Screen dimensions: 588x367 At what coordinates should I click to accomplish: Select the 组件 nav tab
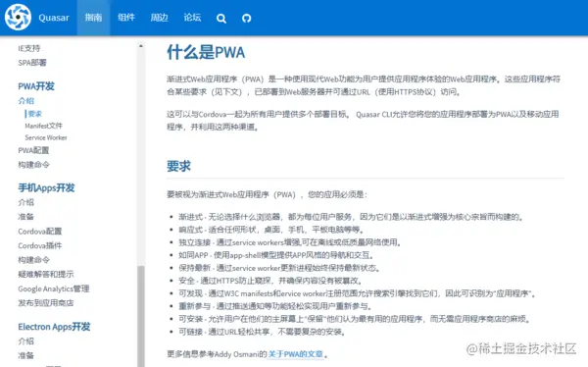tap(126, 18)
